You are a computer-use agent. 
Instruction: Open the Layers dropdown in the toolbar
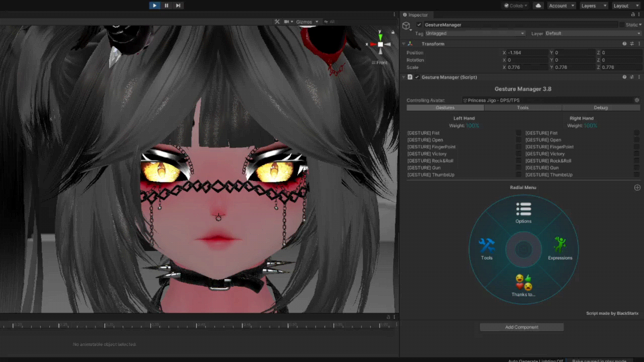[594, 6]
